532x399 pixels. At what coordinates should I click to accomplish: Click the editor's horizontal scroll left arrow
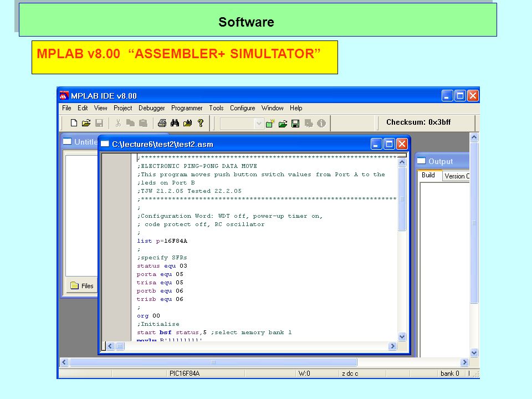(x=110, y=346)
